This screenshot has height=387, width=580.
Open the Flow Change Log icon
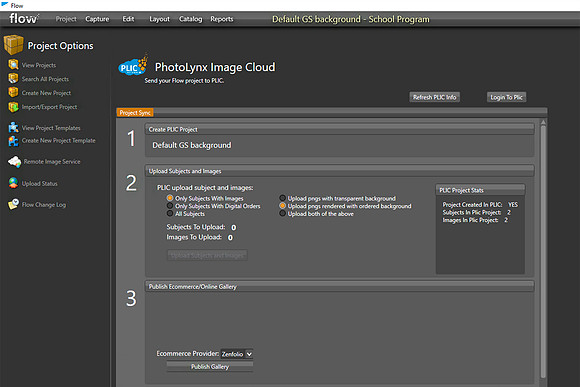pos(13,204)
